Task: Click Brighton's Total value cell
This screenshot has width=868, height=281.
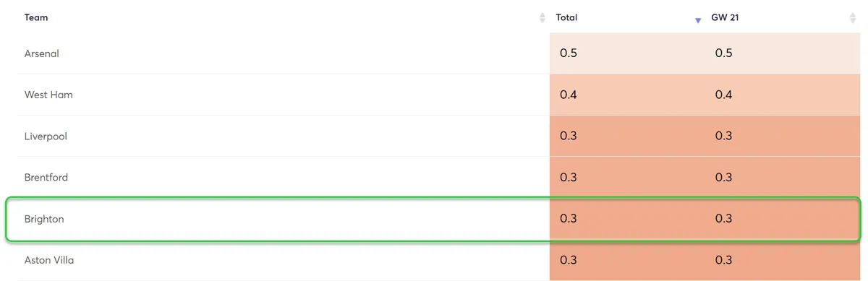Action: pyautogui.click(x=626, y=219)
